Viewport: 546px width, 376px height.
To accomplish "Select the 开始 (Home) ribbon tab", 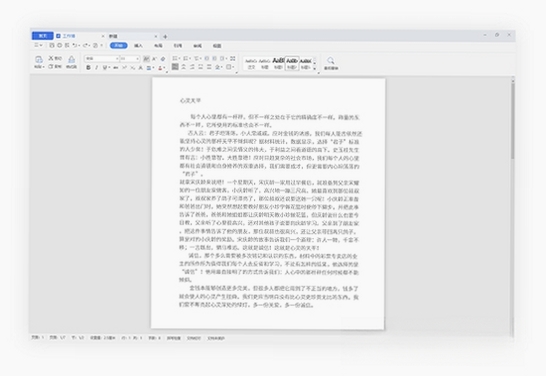I will point(119,46).
